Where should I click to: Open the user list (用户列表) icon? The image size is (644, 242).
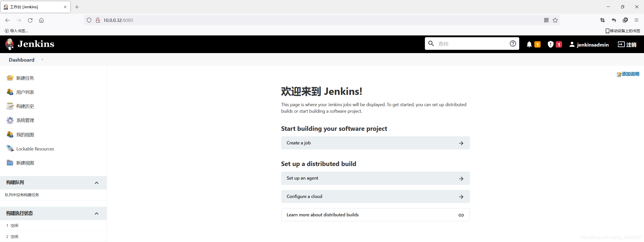tap(10, 92)
